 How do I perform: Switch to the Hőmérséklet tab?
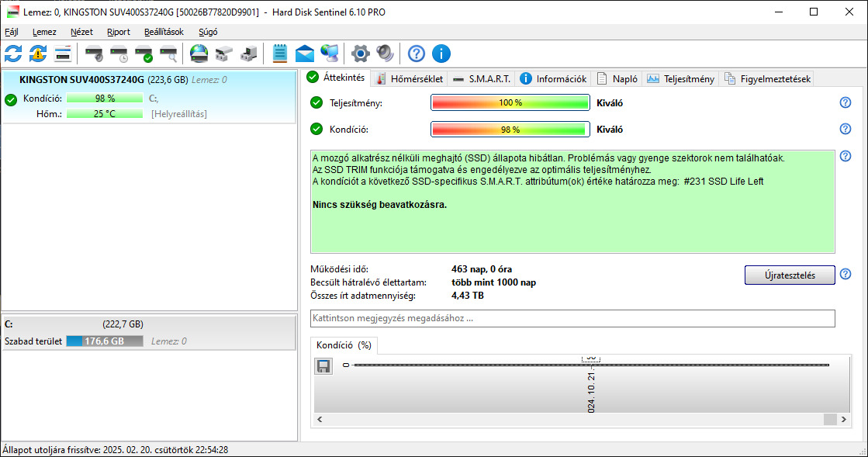[x=410, y=78]
